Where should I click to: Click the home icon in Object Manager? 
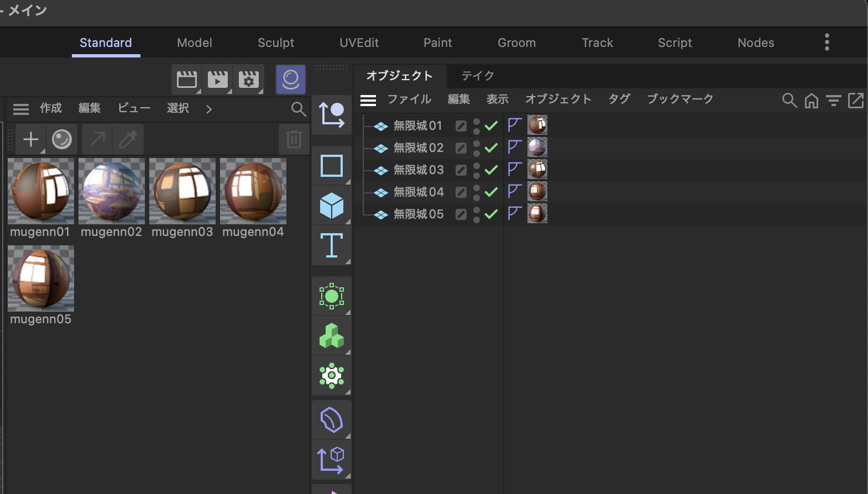click(x=811, y=101)
